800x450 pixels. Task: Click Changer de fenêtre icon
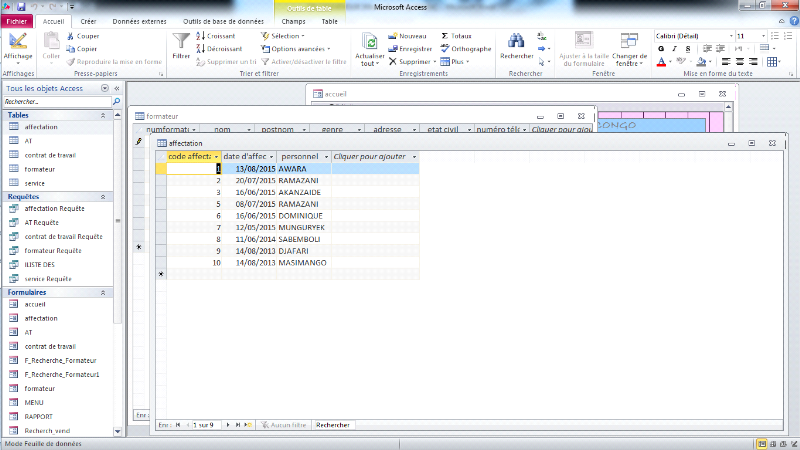click(x=629, y=41)
